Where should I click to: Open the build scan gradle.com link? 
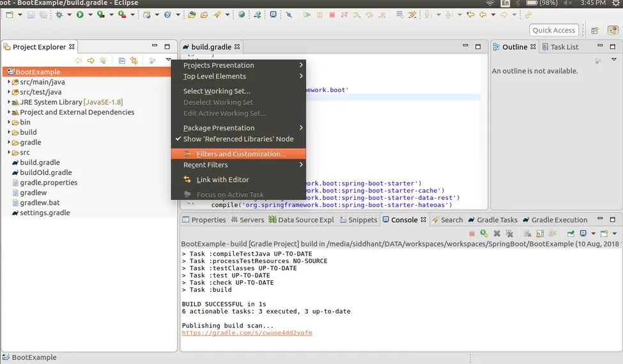point(247,333)
